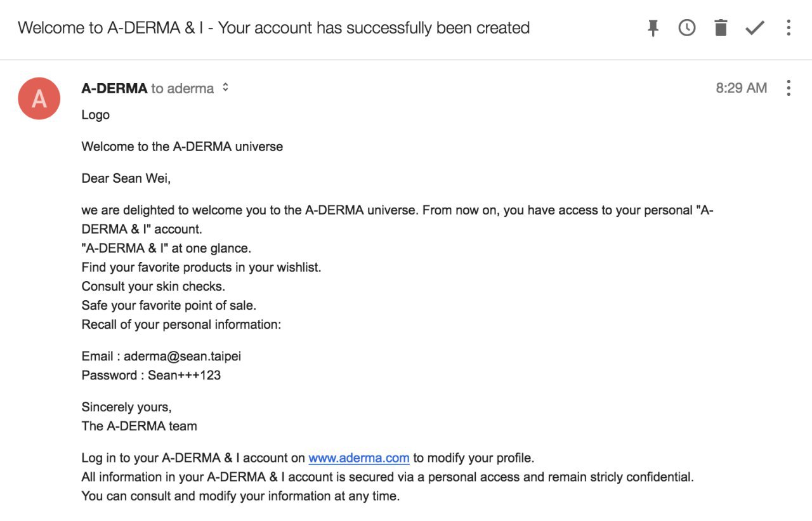Snooze the email with the clock icon
This screenshot has width=812, height=521.
[687, 28]
